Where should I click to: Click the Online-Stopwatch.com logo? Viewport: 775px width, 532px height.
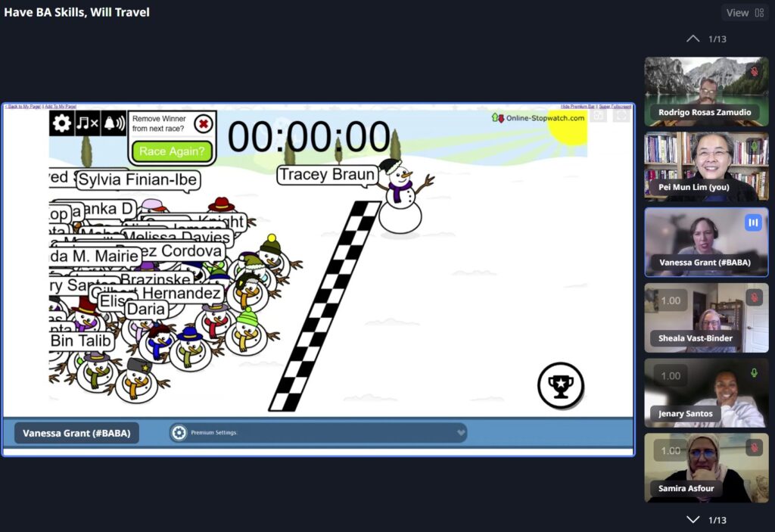[x=538, y=117]
